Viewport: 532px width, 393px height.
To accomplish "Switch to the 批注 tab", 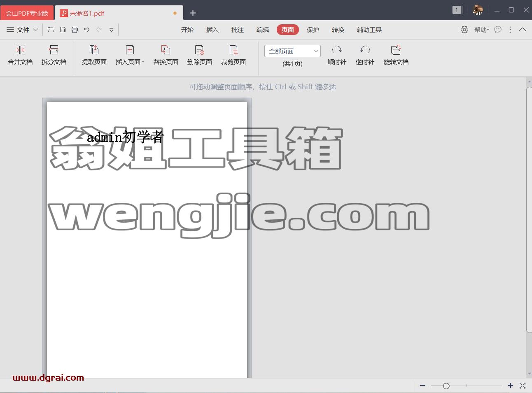I will click(x=238, y=30).
